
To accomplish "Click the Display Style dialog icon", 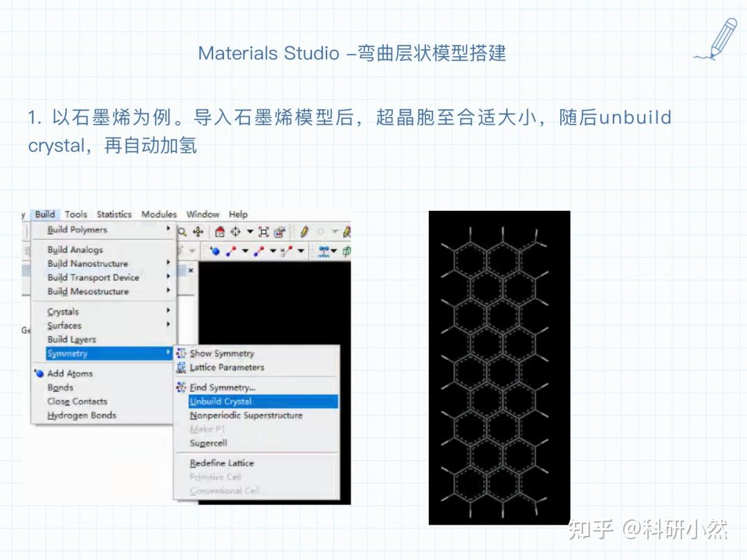I will pyautogui.click(x=279, y=231).
